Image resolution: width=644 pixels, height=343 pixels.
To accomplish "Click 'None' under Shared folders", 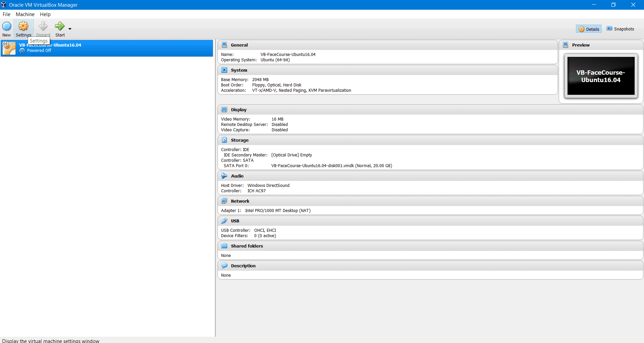I will pos(226,256).
